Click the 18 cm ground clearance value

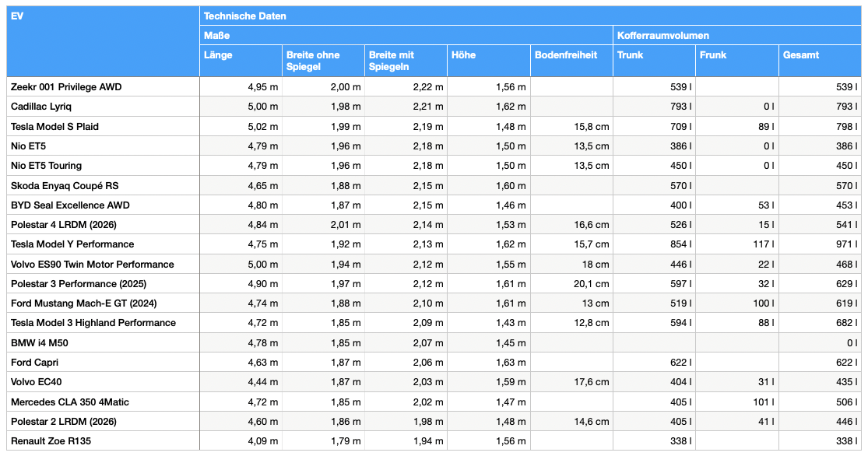[x=595, y=264]
